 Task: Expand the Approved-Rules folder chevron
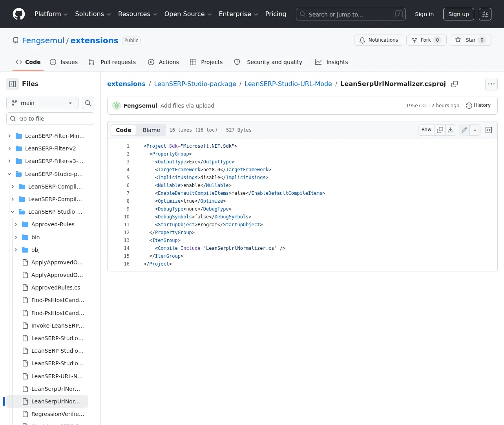16,224
